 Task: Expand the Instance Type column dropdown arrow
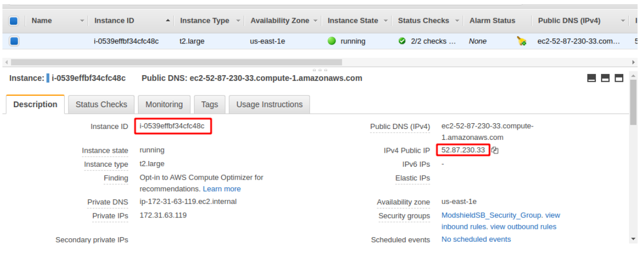pyautogui.click(x=238, y=21)
